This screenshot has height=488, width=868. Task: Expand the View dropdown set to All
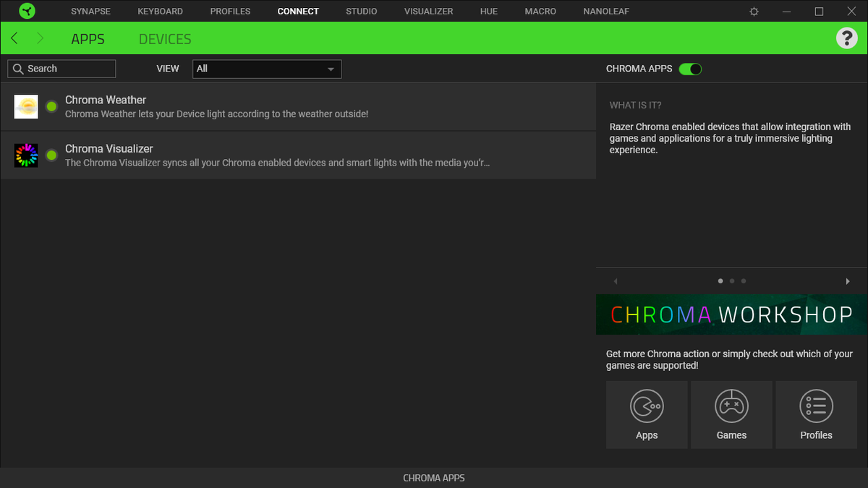267,69
